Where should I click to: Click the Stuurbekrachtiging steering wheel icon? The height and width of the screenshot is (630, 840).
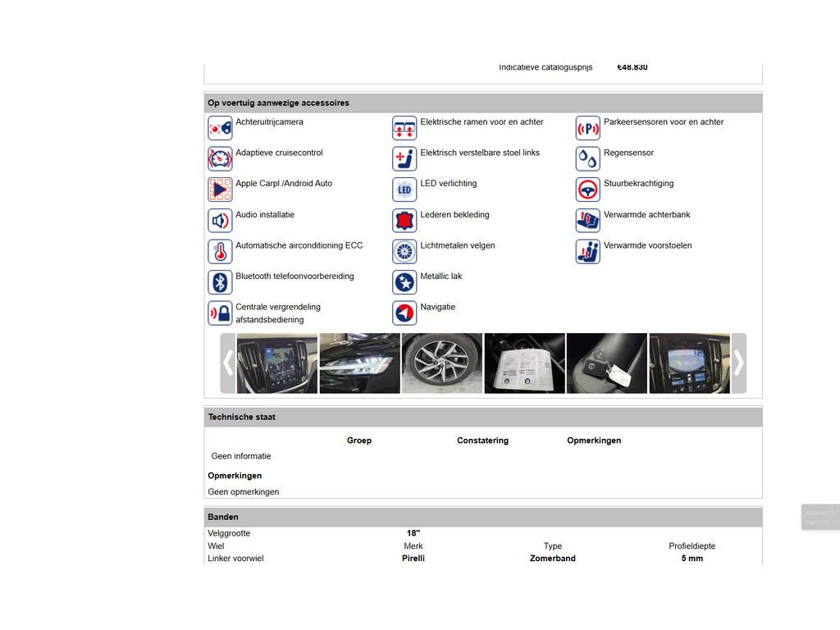point(587,189)
